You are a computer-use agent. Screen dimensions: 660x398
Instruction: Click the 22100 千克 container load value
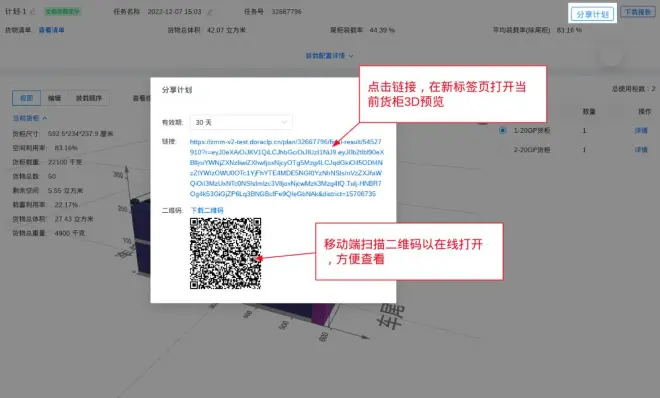(x=65, y=162)
